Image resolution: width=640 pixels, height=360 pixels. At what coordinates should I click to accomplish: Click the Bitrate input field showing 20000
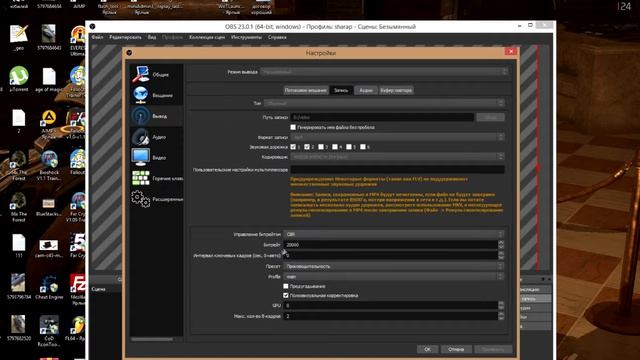390,245
